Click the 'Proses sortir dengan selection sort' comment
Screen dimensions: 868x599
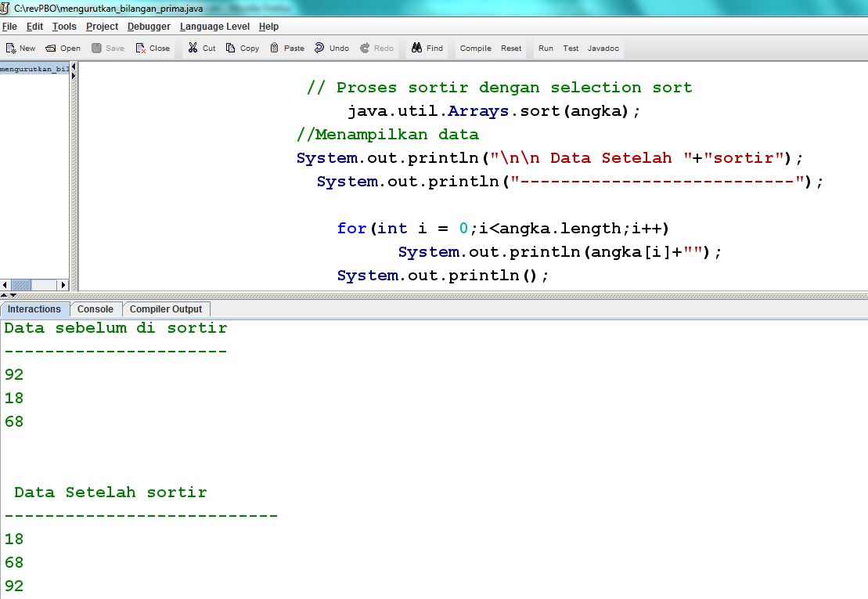pos(499,88)
